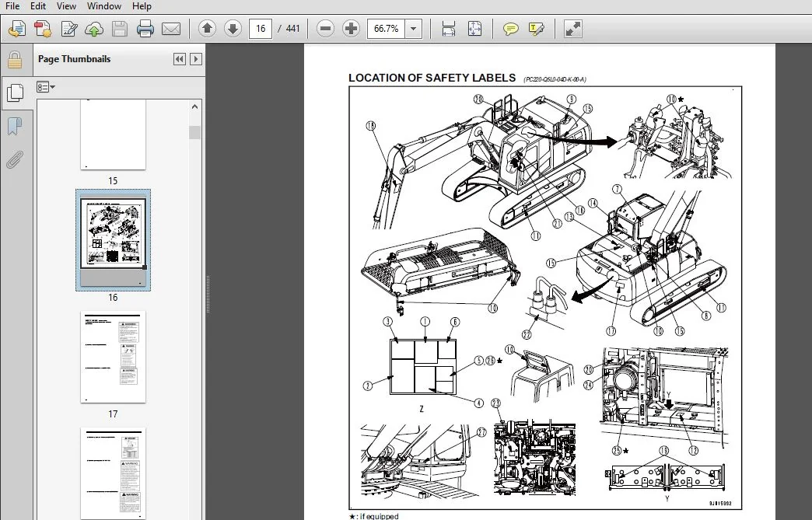Collapse the Page Thumbnails panel with double arrows
Viewport: 812px width, 520px height.
(179, 59)
